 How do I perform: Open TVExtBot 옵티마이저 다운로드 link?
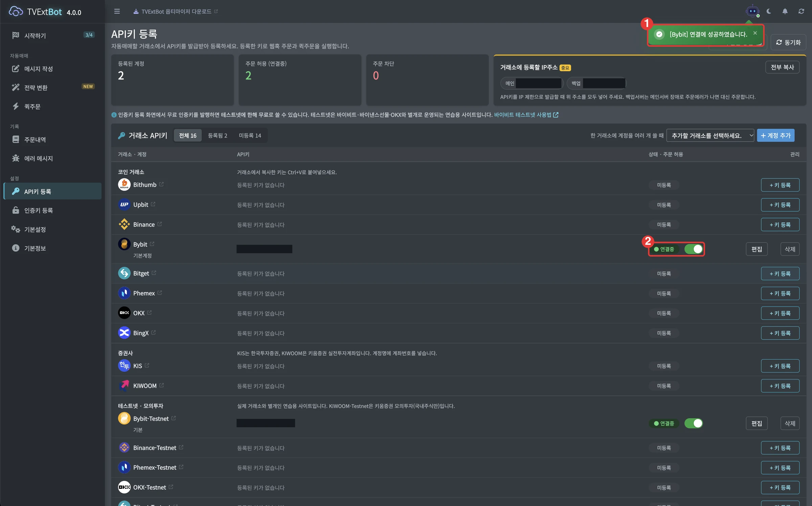point(176,11)
